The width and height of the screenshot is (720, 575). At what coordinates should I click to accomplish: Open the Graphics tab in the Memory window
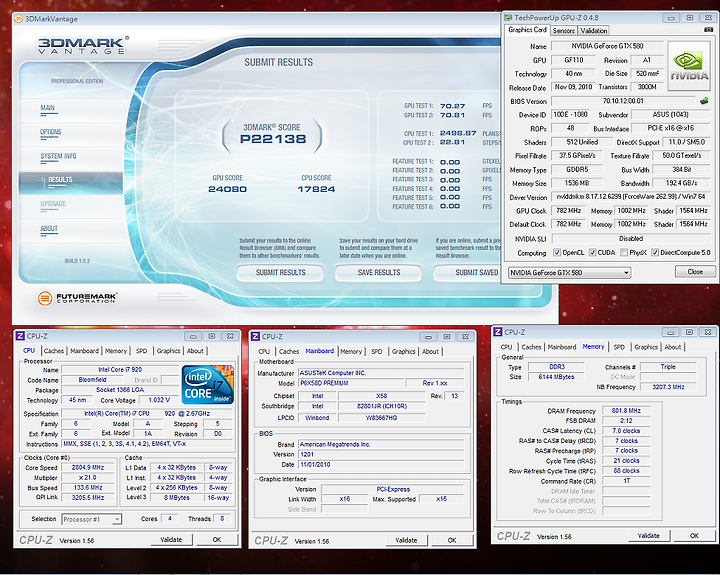(x=646, y=347)
